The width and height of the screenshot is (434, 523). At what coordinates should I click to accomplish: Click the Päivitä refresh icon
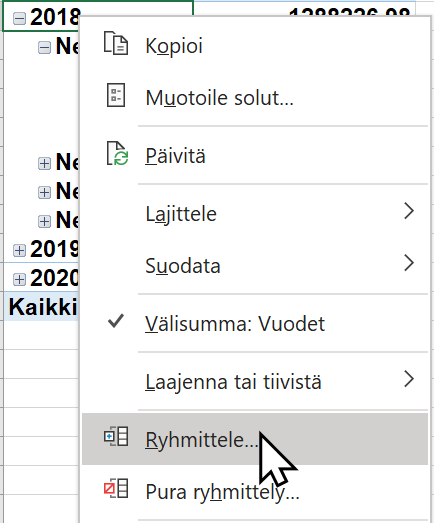[x=117, y=153]
